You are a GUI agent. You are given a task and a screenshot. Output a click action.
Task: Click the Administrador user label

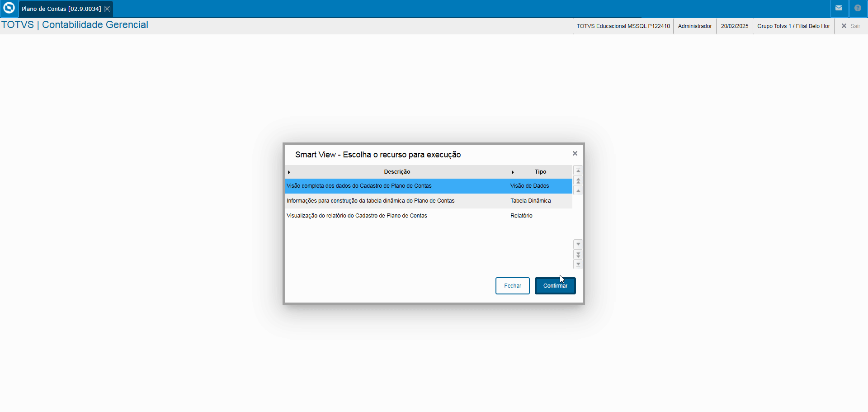tap(695, 26)
